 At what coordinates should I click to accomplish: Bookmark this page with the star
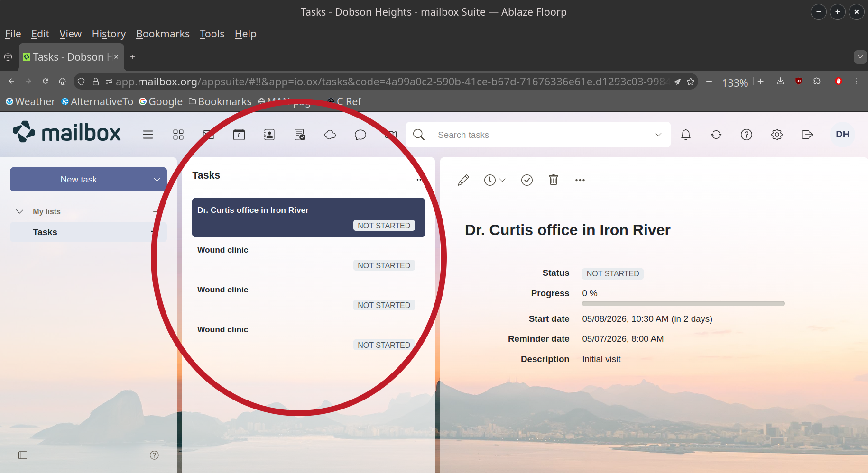coord(691,82)
